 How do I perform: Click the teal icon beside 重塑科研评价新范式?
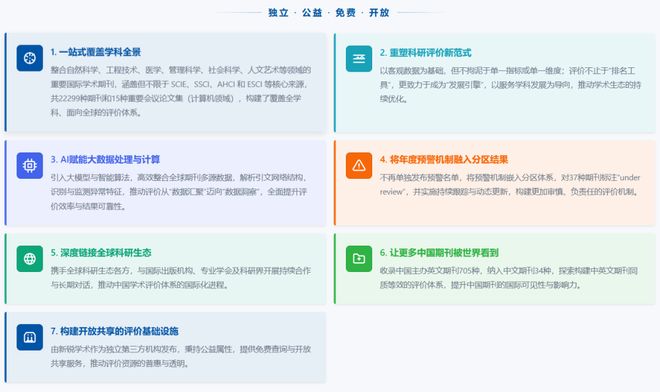click(359, 59)
